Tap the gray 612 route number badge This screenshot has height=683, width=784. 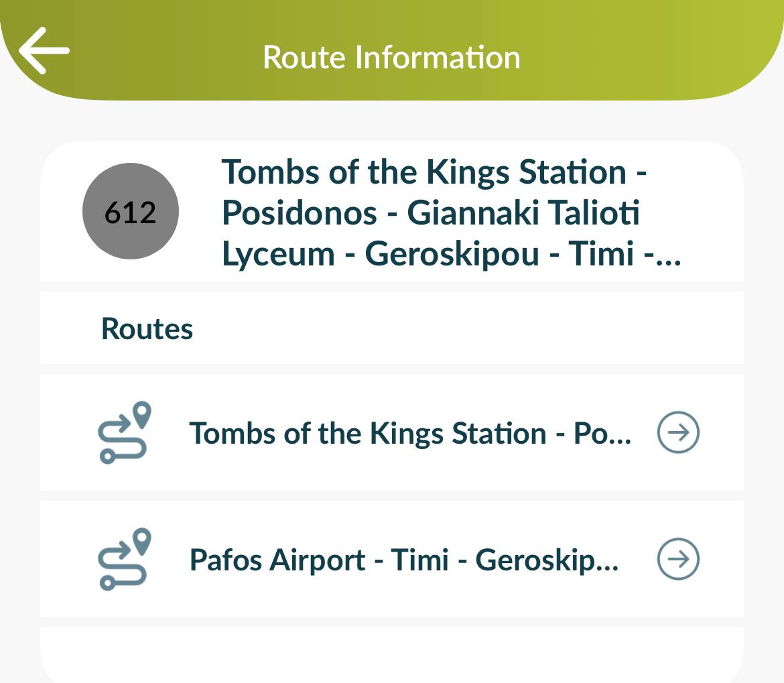(131, 211)
